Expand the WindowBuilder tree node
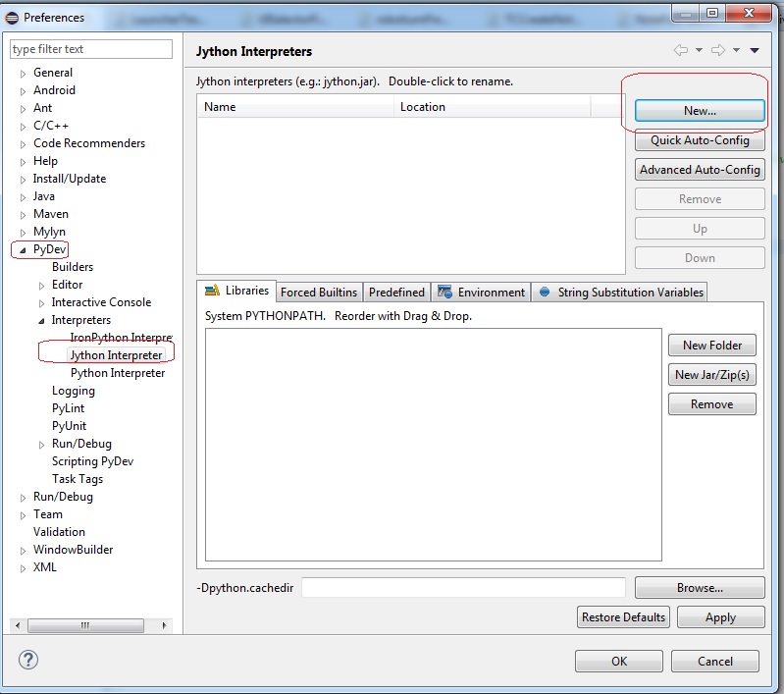784x694 pixels. pyautogui.click(x=23, y=551)
